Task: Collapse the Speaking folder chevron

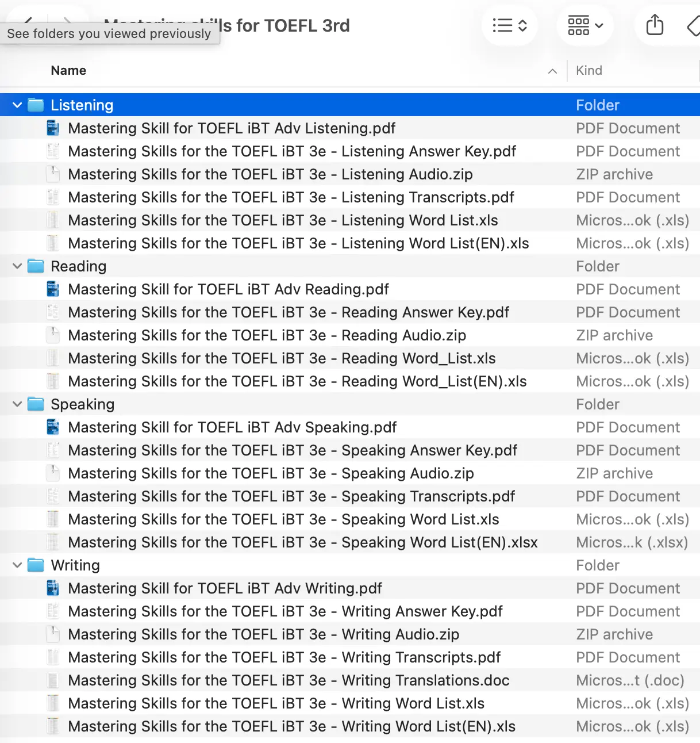Action: (17, 404)
